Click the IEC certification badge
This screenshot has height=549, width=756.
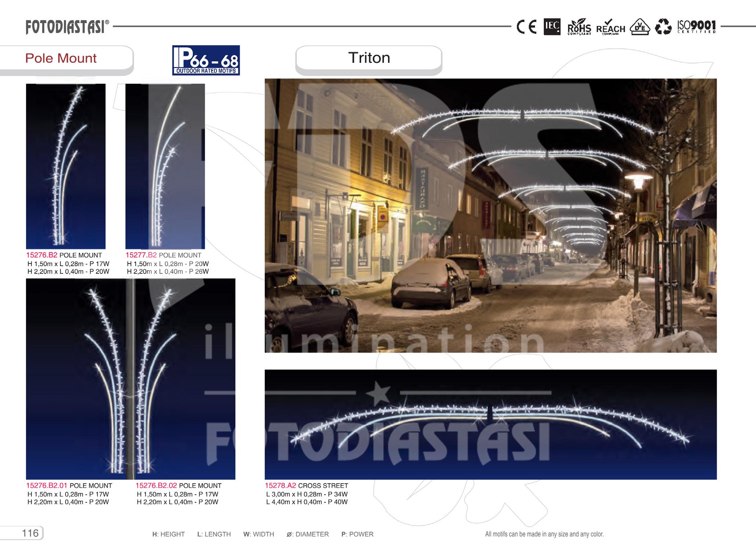pos(552,26)
